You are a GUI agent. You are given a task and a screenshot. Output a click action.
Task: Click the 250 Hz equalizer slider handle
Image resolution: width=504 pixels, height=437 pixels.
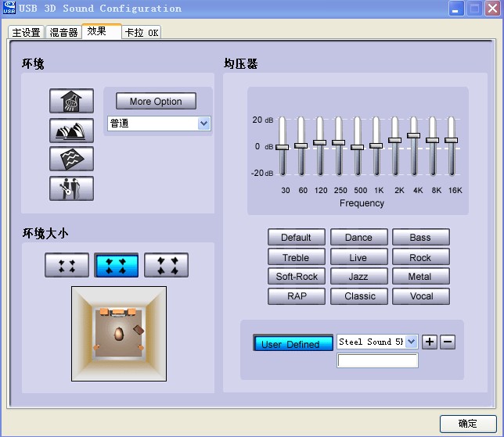(x=338, y=142)
